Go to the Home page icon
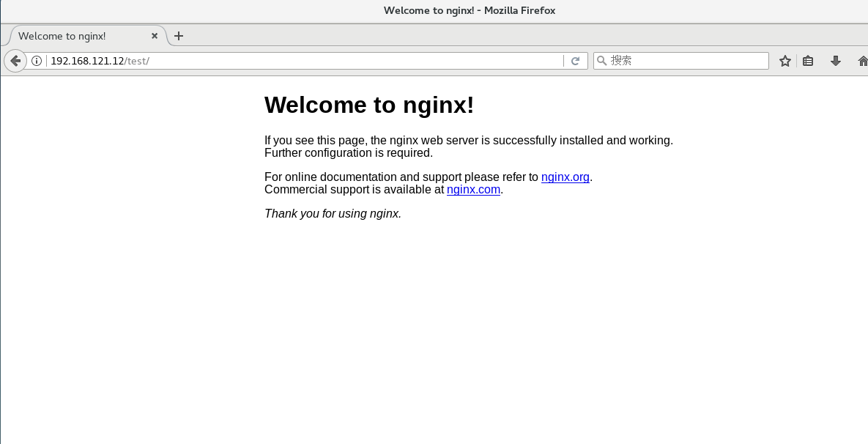Image resolution: width=868 pixels, height=444 pixels. click(x=862, y=61)
